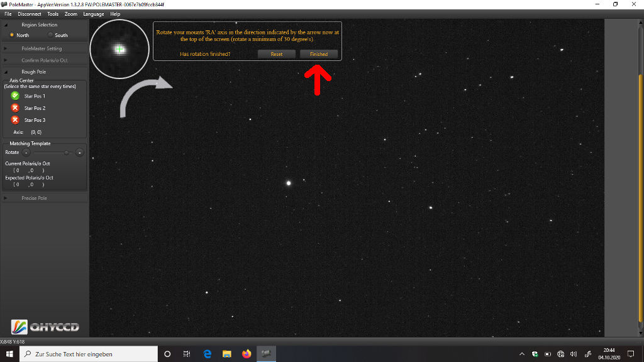Click the red X beside Star Pos 3
This screenshot has width=644, height=362.
coord(15,119)
